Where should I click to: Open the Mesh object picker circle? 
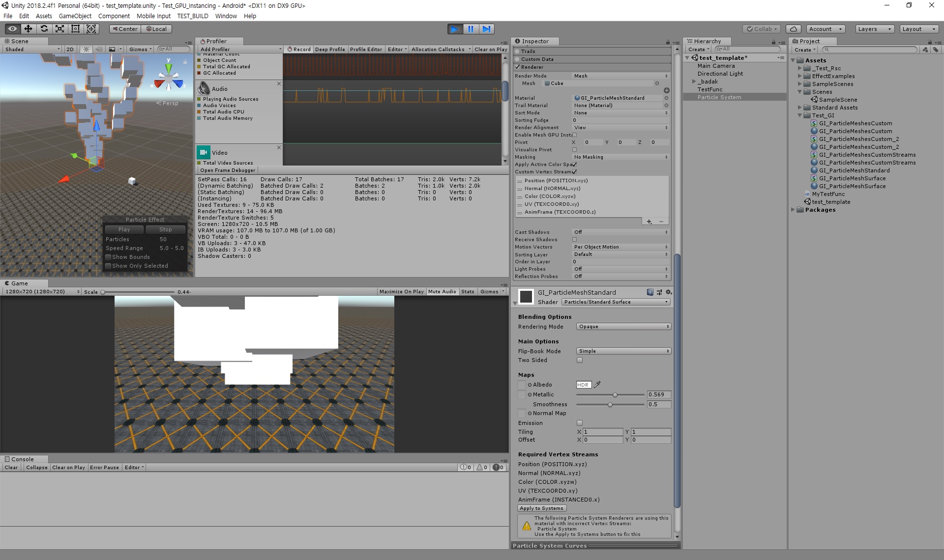657,84
